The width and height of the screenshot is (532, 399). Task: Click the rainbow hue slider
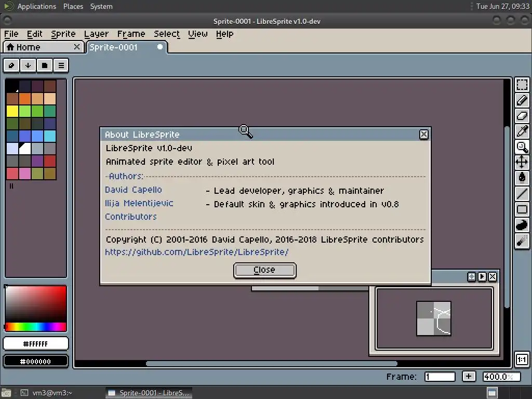tap(36, 327)
